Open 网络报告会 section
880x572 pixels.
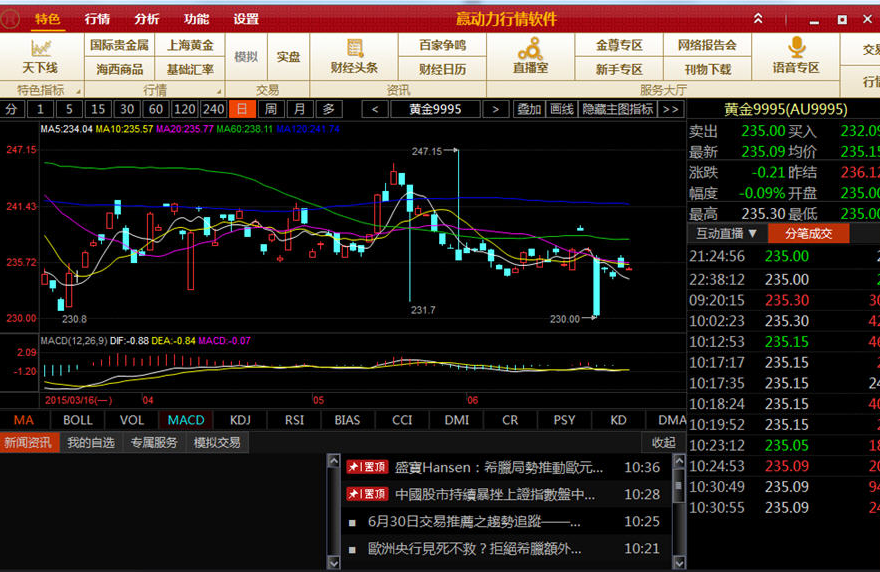tap(707, 45)
